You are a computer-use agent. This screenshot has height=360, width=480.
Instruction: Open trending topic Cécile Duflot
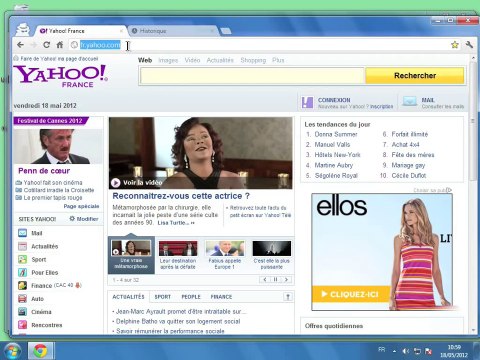point(409,176)
